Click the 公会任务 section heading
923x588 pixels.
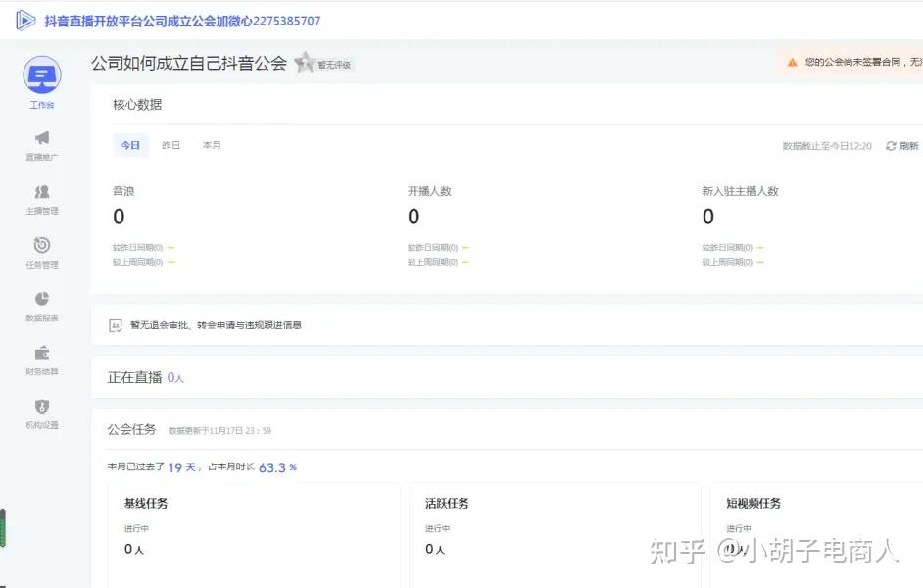tap(132, 430)
